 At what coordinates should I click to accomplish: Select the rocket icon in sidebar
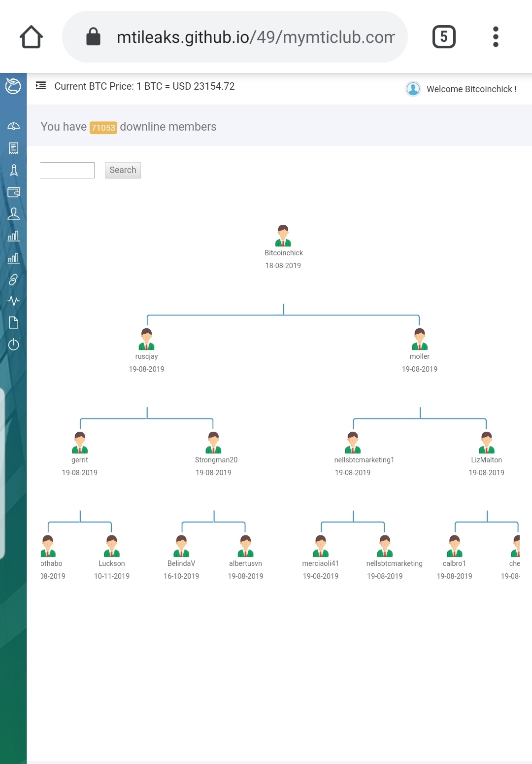tap(13, 170)
